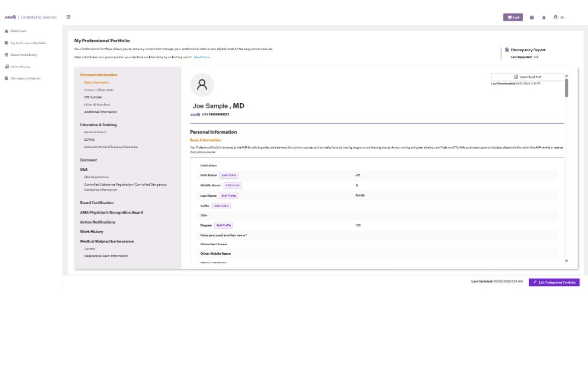
Task: Open the Dashboard home icon
Action: pyautogui.click(x=7, y=31)
